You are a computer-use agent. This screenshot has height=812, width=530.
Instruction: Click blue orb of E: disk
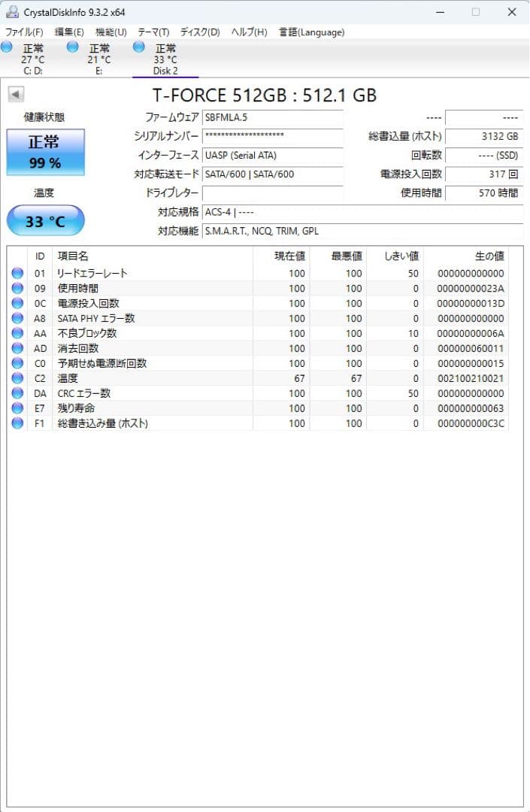point(73,47)
